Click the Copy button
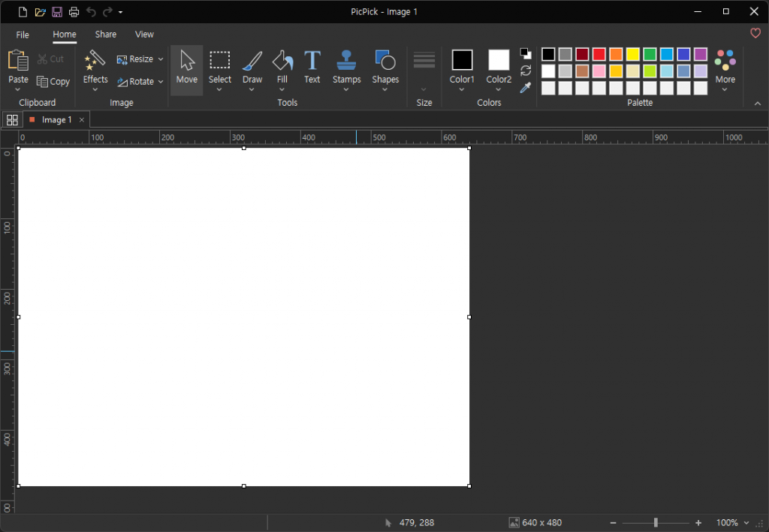 tap(53, 82)
